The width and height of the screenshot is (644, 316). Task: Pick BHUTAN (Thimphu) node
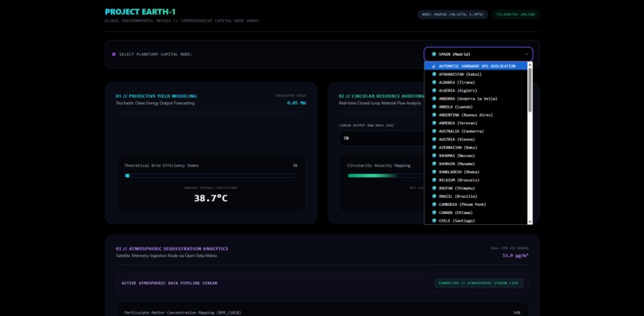[475, 188]
